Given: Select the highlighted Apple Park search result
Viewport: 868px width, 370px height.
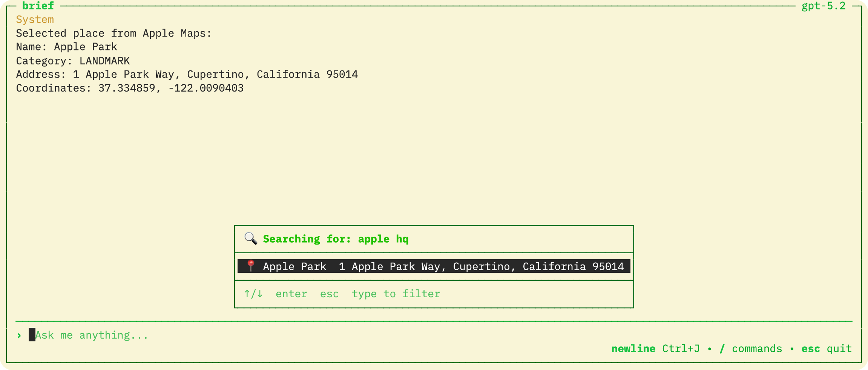Looking at the screenshot, I should 433,266.
